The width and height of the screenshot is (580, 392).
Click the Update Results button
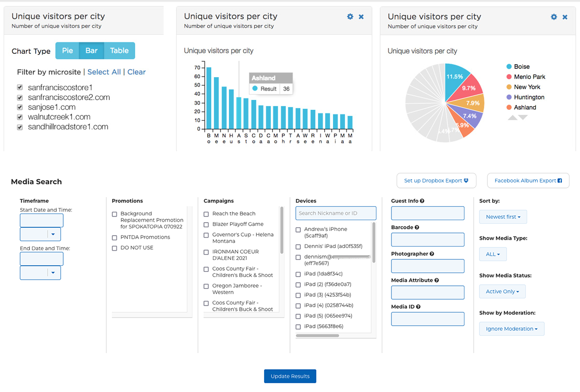290,376
